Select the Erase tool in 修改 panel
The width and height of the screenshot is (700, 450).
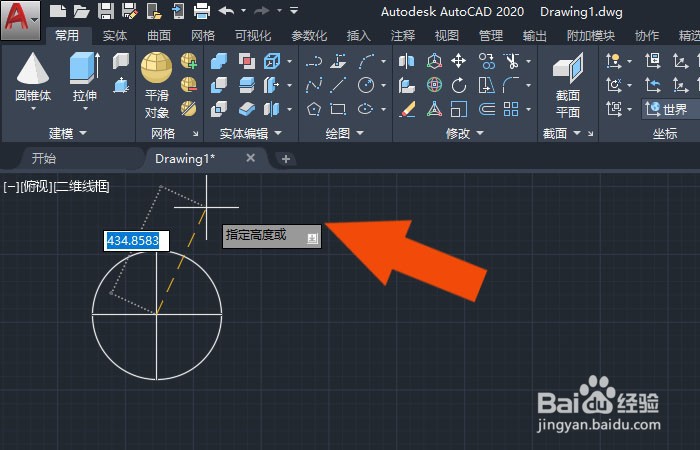[407, 108]
